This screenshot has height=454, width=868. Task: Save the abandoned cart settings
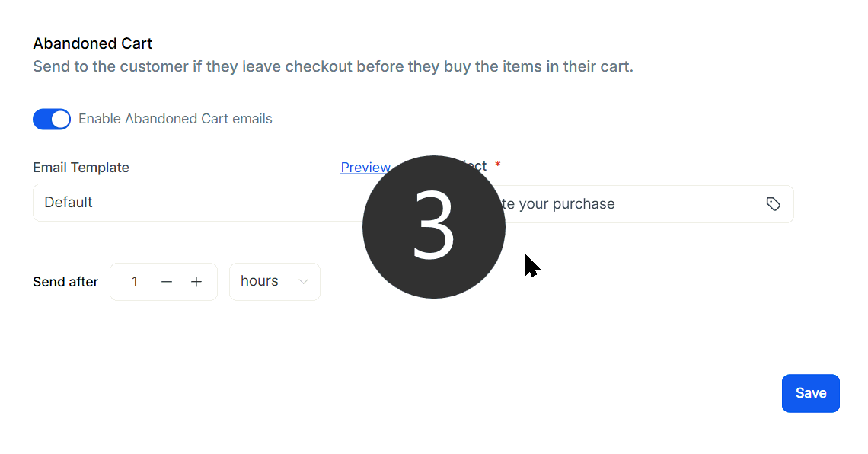[810, 393]
